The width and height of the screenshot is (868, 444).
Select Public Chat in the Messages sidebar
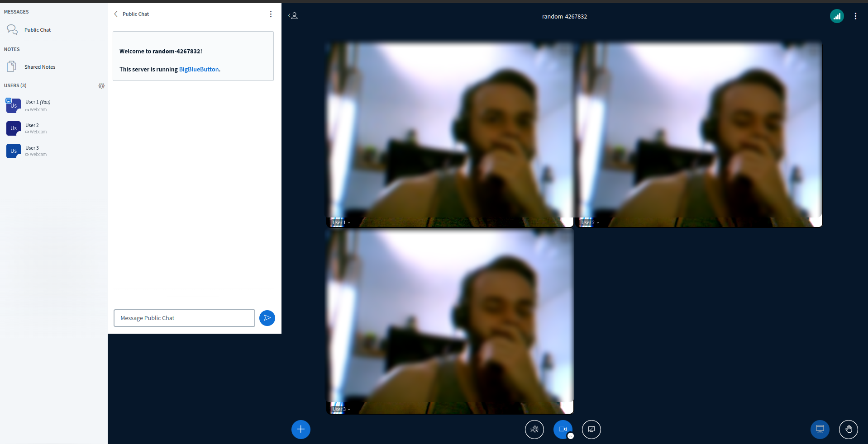coord(37,29)
